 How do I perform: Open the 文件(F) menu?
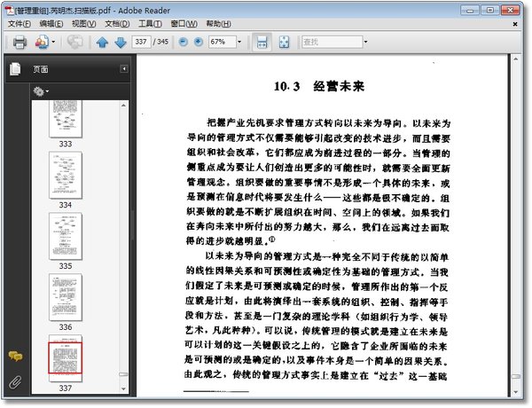point(20,24)
